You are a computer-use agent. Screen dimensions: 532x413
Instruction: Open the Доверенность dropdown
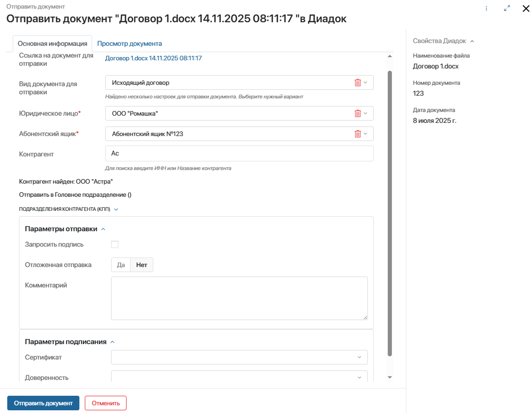coord(239,376)
